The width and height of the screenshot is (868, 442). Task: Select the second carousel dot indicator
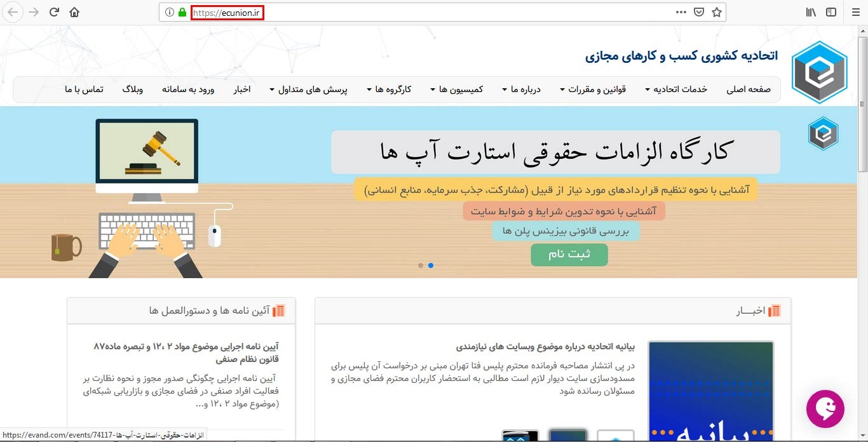coord(431,265)
